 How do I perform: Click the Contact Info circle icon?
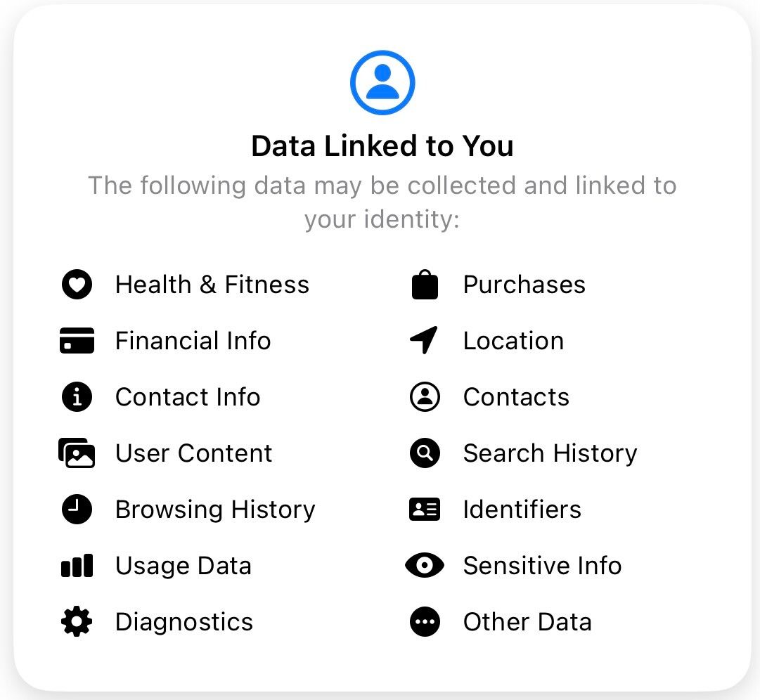77,397
